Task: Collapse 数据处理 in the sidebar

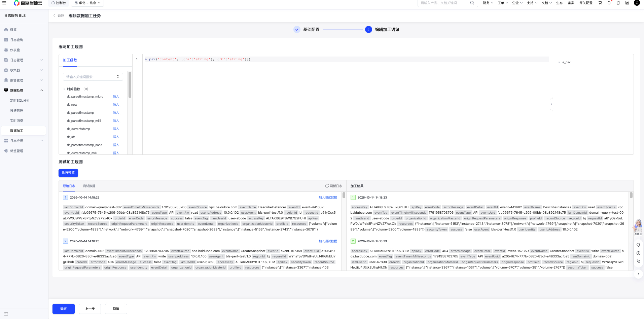Action: tap(24, 90)
